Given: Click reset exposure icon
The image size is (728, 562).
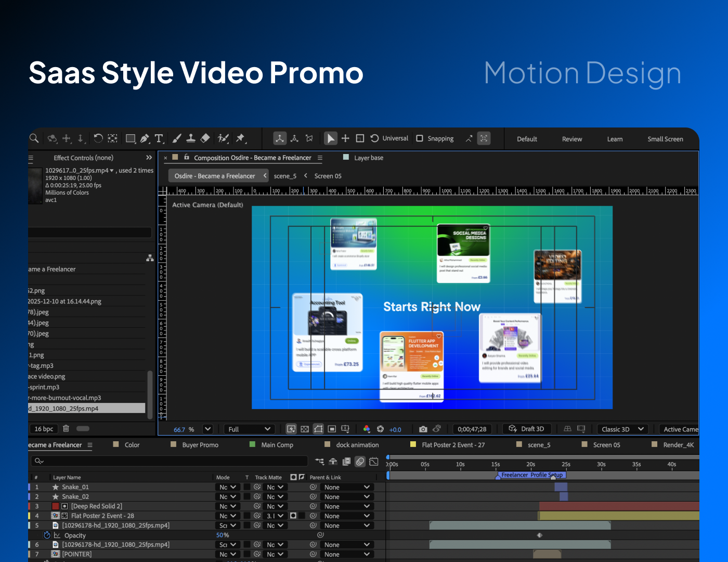Looking at the screenshot, I should pyautogui.click(x=380, y=429).
